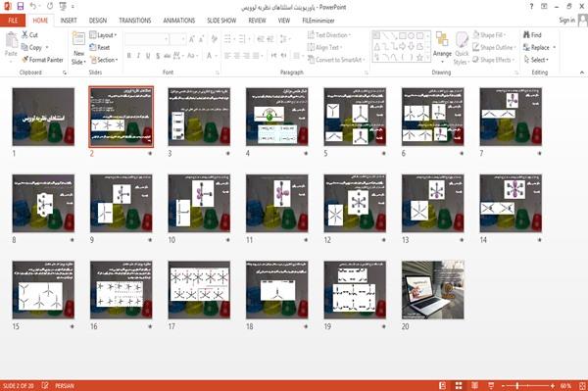Activate the Format Painter
The height and width of the screenshot is (391, 588).
click(x=43, y=60)
